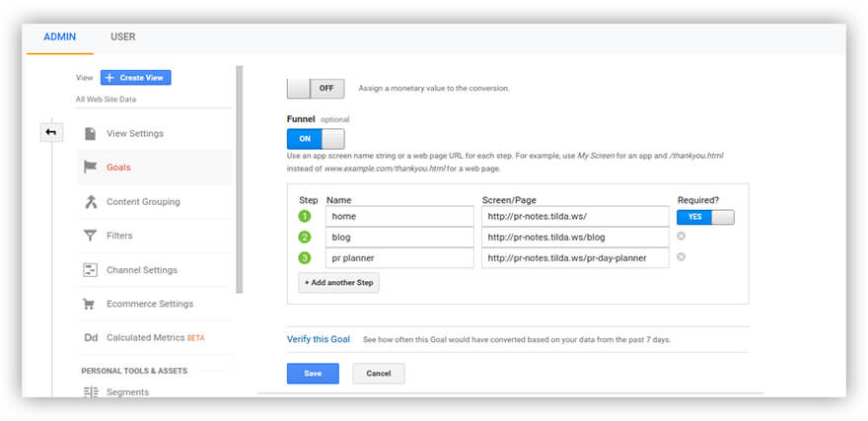
Task: Add another funnel step
Action: pos(338,282)
